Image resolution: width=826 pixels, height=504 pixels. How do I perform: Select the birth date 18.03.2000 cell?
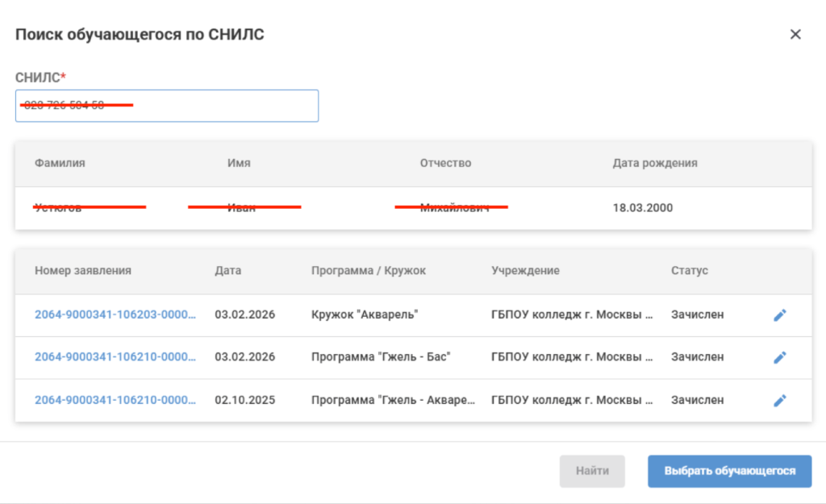(x=643, y=207)
